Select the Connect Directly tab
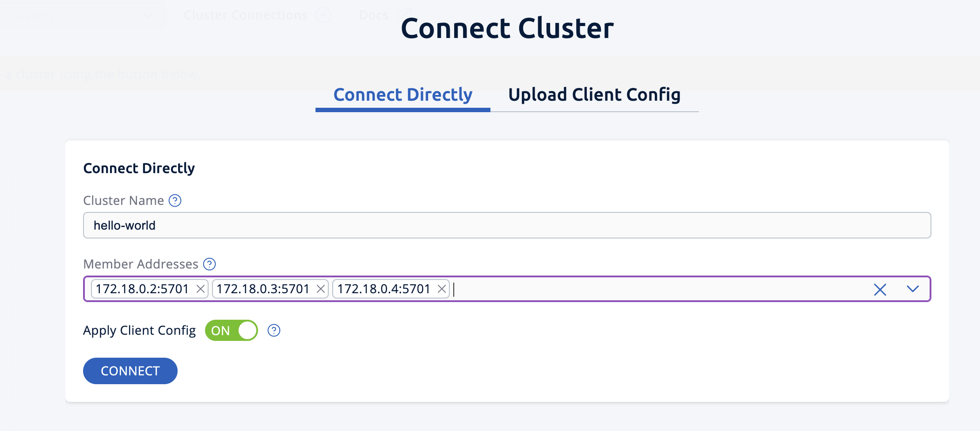This screenshot has height=431, width=980. coord(403,95)
